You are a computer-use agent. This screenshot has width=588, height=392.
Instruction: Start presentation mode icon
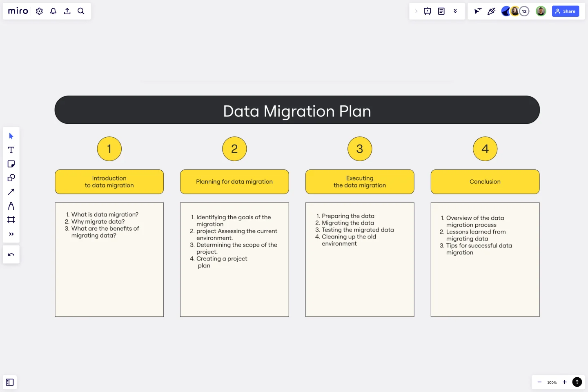pos(428,11)
